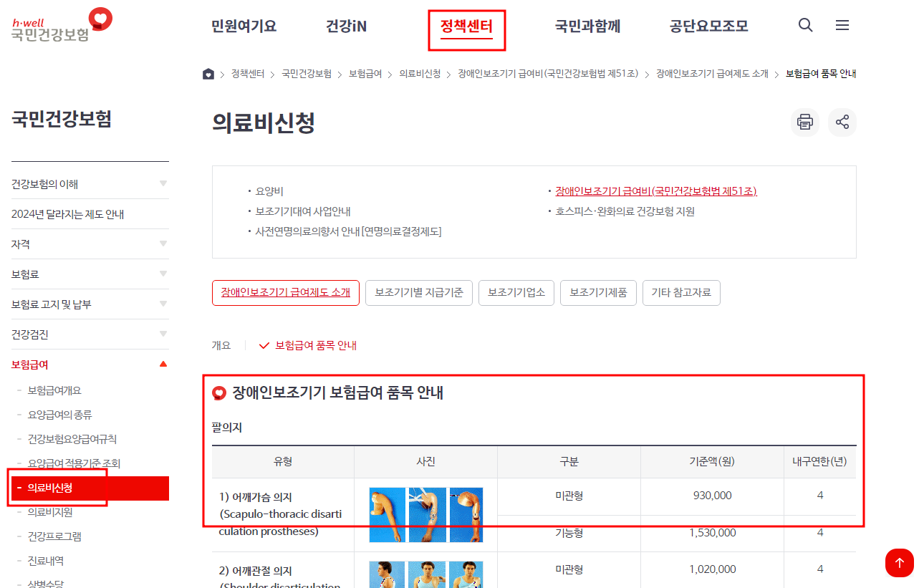Open the site search magnifier icon
This screenshot has height=588, width=919.
(x=805, y=25)
